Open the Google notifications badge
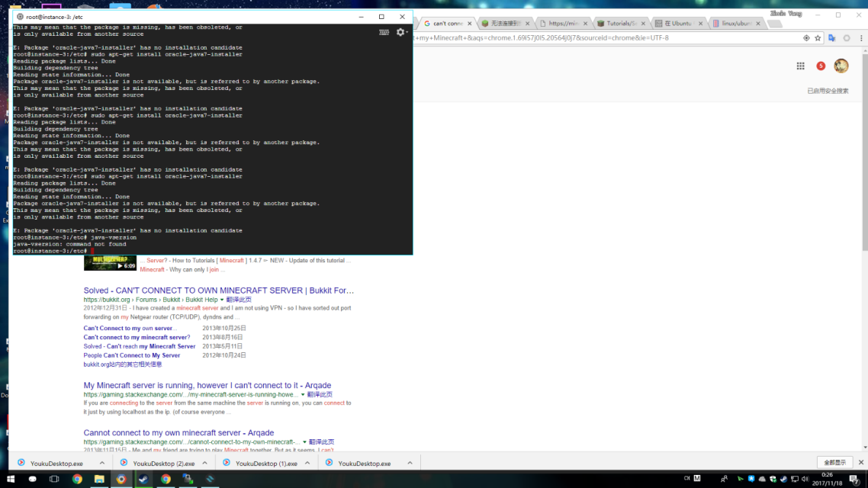The height and width of the screenshot is (488, 868). tap(821, 66)
